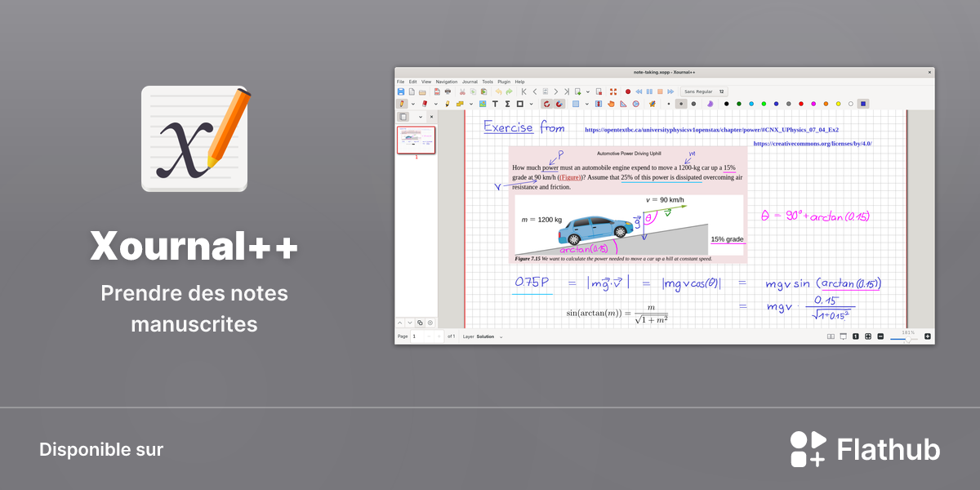Screen dimensions: 980x490
Task: Toggle the purple fill shape button
Action: click(x=710, y=104)
